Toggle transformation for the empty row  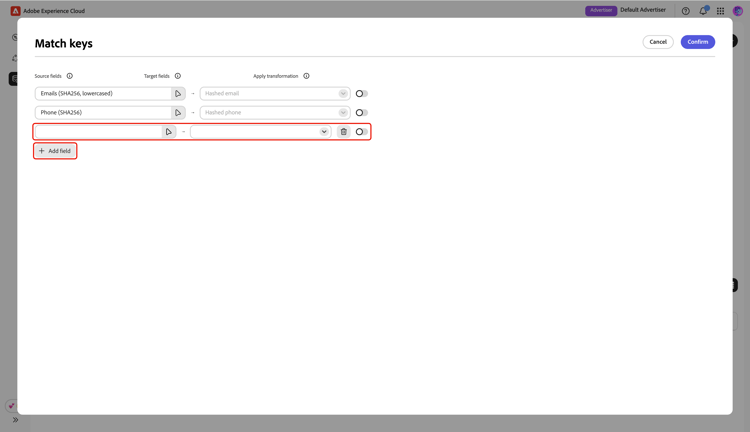click(362, 132)
